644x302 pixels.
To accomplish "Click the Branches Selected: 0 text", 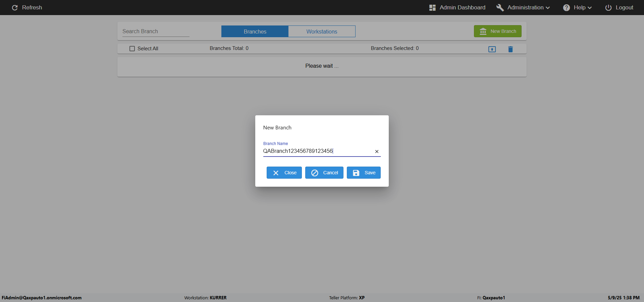I will (395, 48).
